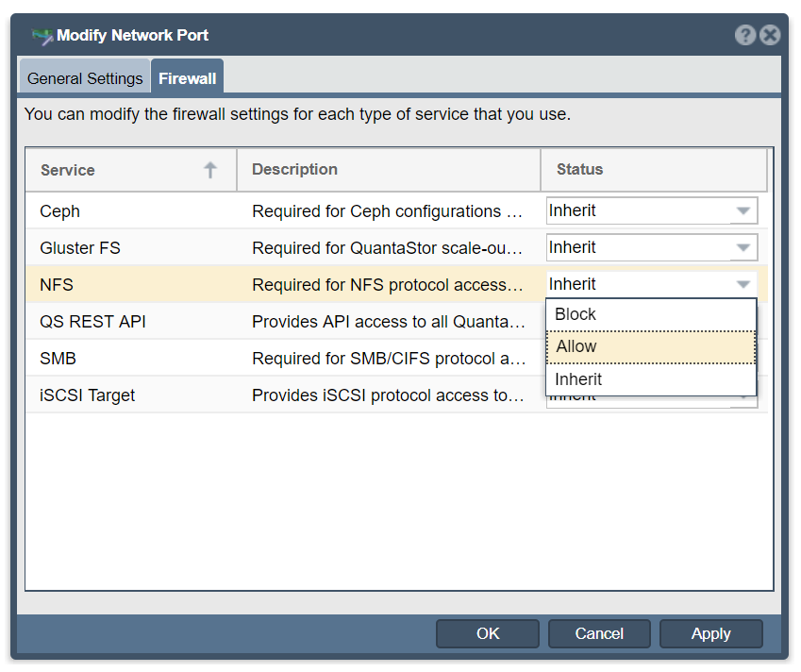Select the iSCSI Target service row
The image size is (801, 672).
point(396,395)
